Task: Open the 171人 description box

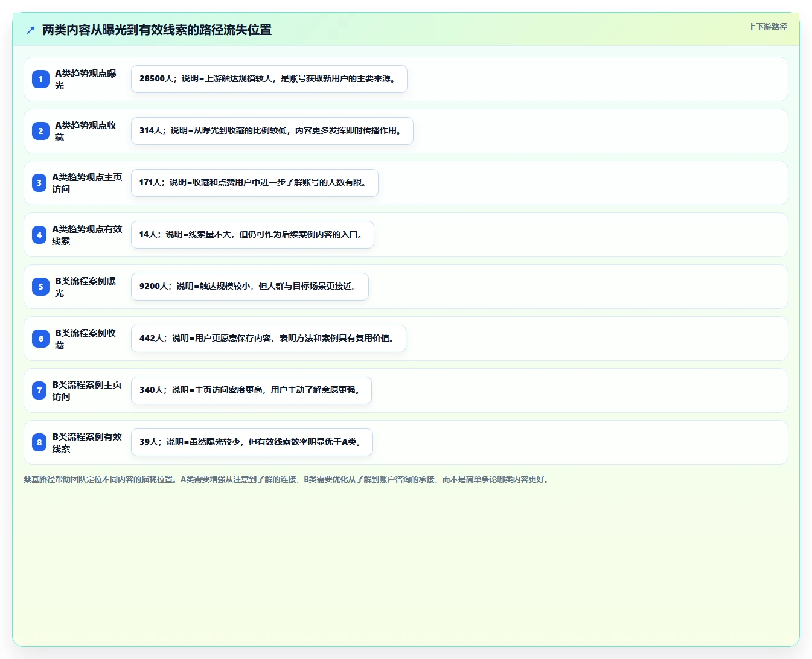Action: click(x=255, y=183)
